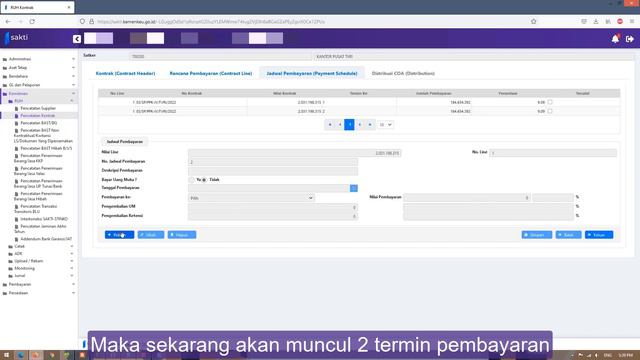Open Pencatatan BAST/BG in the sidebar
Viewport: 640px width, 360px height.
coord(39,123)
